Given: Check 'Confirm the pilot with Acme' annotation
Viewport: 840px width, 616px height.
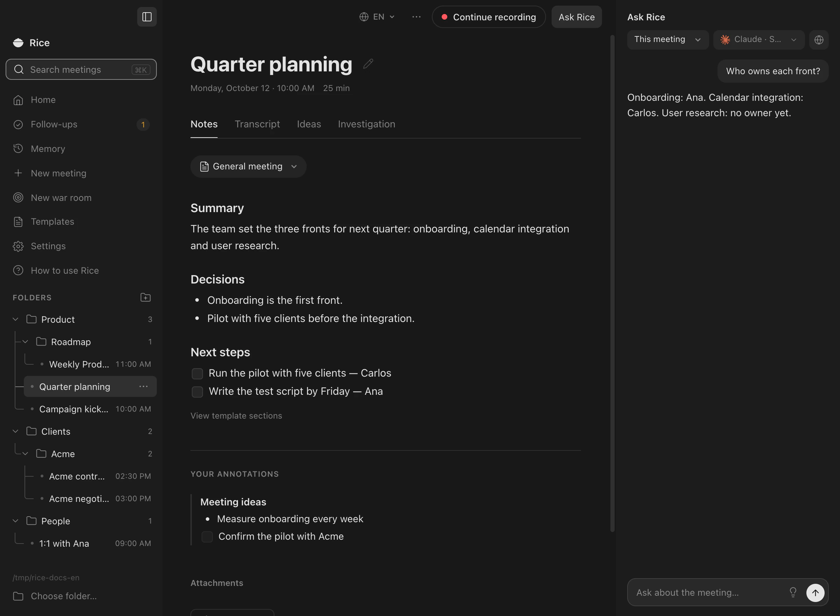Looking at the screenshot, I should (207, 537).
